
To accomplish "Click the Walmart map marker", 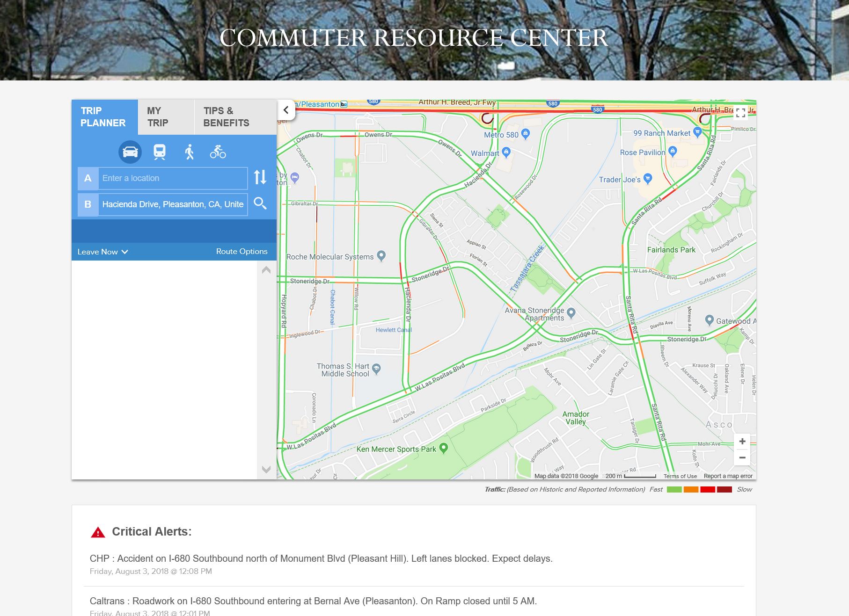I will point(506,152).
